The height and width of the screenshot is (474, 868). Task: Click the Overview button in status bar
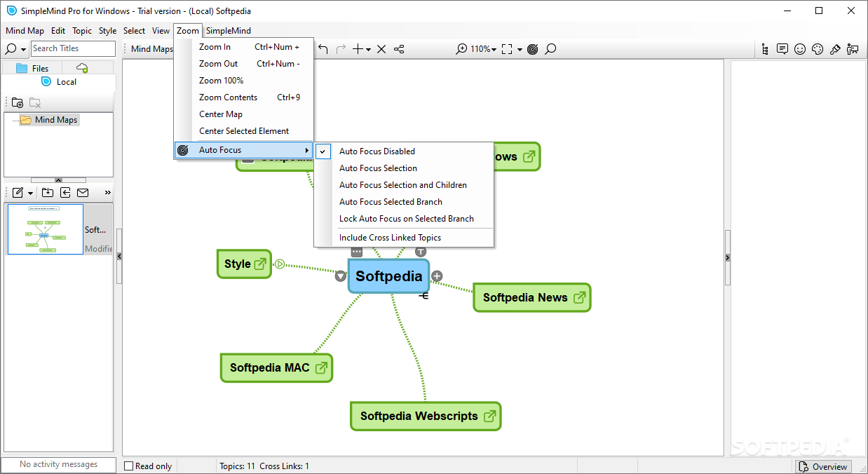click(823, 466)
